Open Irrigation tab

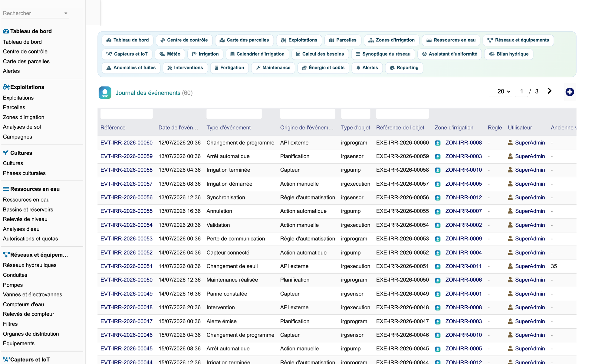point(205,54)
